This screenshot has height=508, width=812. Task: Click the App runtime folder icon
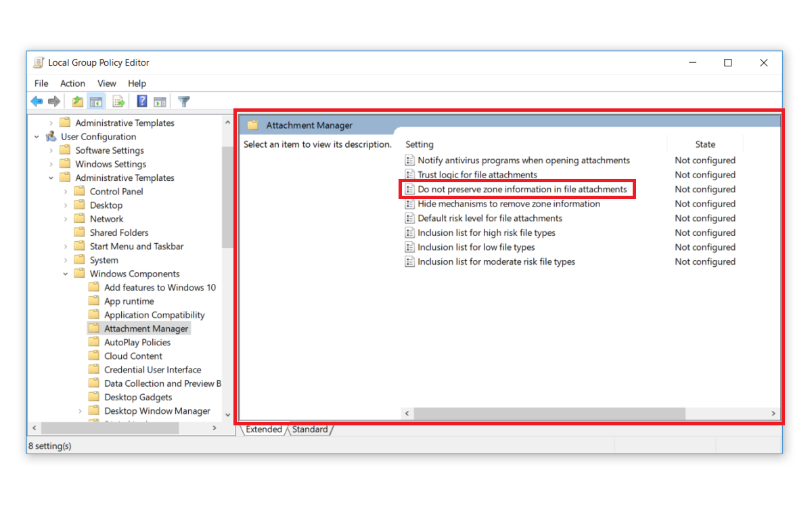pos(93,301)
